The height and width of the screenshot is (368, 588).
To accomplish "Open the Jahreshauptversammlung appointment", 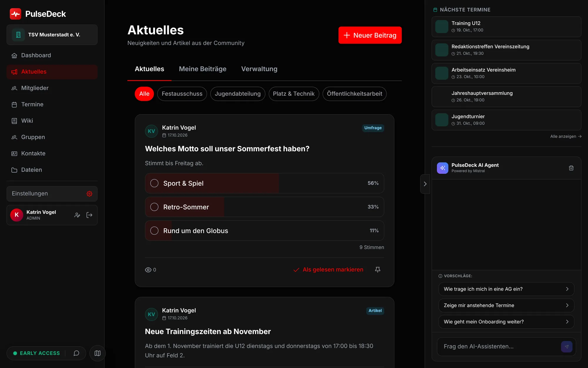I will click(x=506, y=97).
